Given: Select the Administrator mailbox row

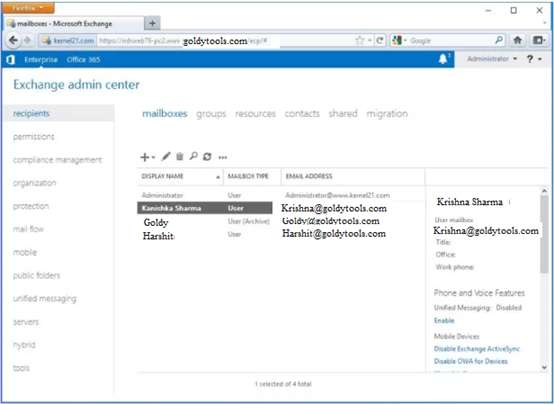Looking at the screenshot, I should tap(281, 195).
